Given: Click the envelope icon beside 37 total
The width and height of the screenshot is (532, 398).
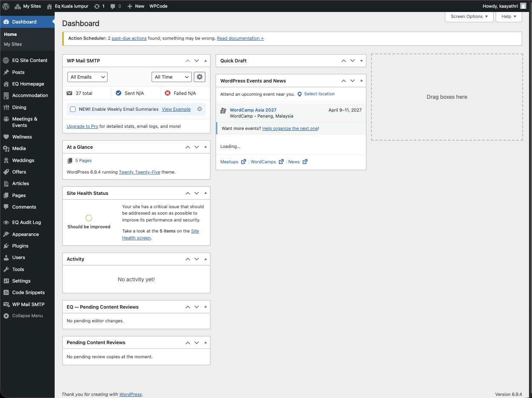Looking at the screenshot, I should [x=70, y=93].
